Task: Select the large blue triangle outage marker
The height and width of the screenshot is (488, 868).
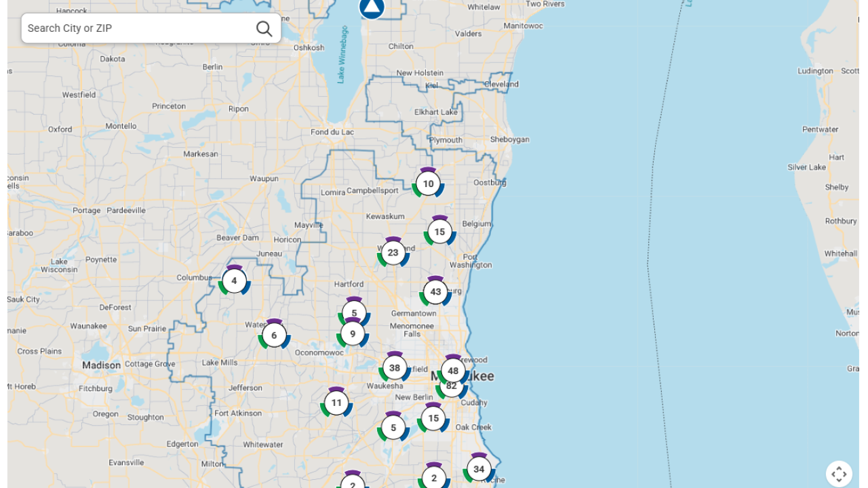Action: pos(371,8)
